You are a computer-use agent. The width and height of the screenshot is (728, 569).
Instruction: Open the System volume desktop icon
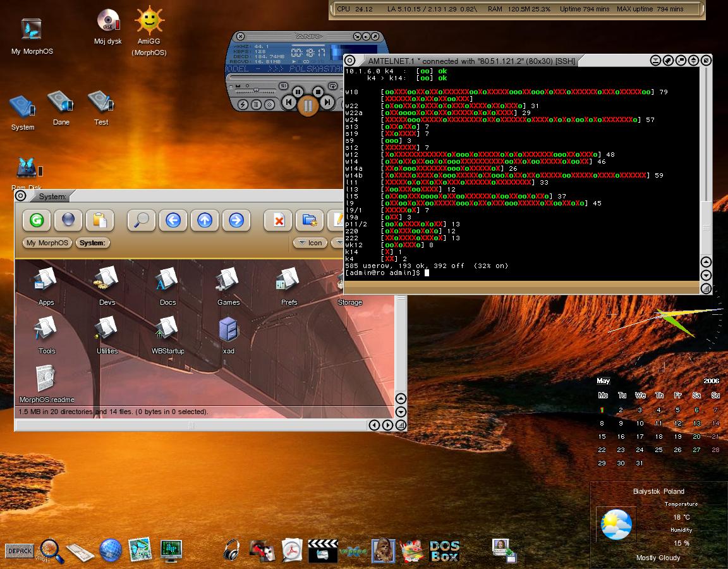[22, 107]
